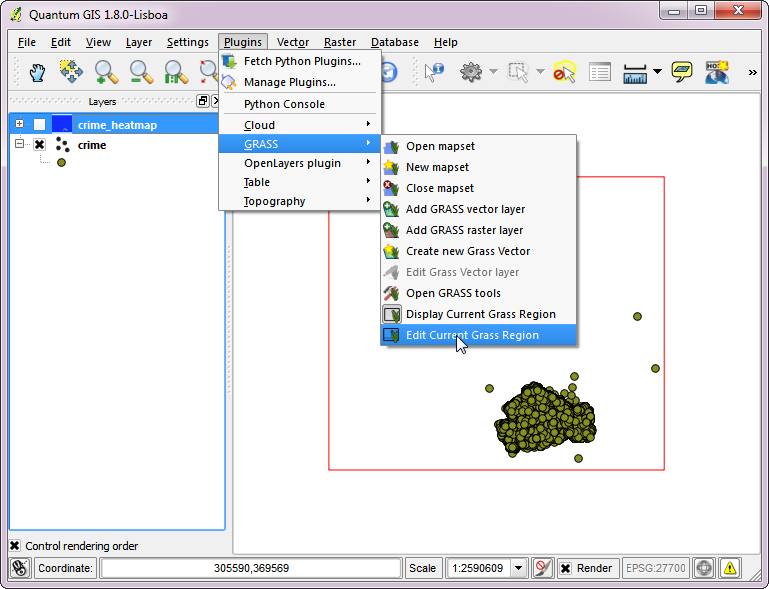
Task: Show more toolbar items chevron
Action: coord(752,73)
